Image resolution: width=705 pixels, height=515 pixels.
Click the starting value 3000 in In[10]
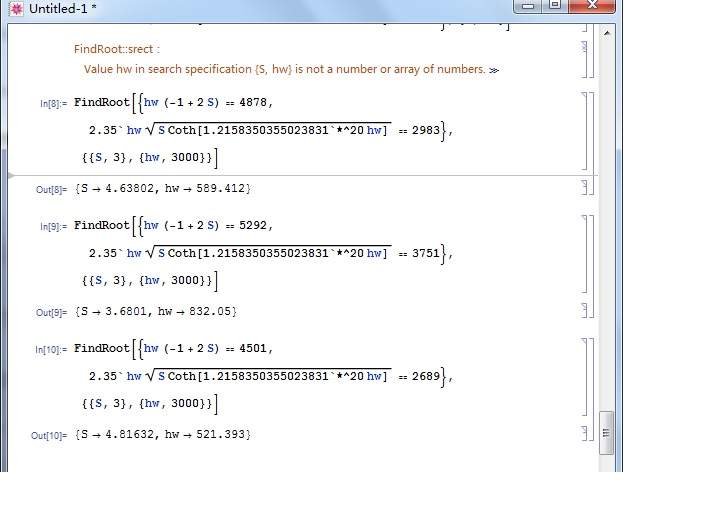point(185,403)
